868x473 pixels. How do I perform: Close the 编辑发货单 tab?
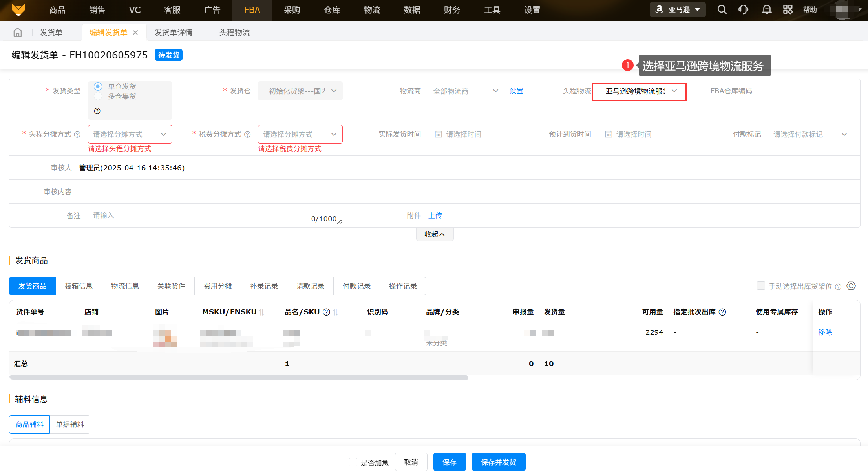pyautogui.click(x=135, y=33)
